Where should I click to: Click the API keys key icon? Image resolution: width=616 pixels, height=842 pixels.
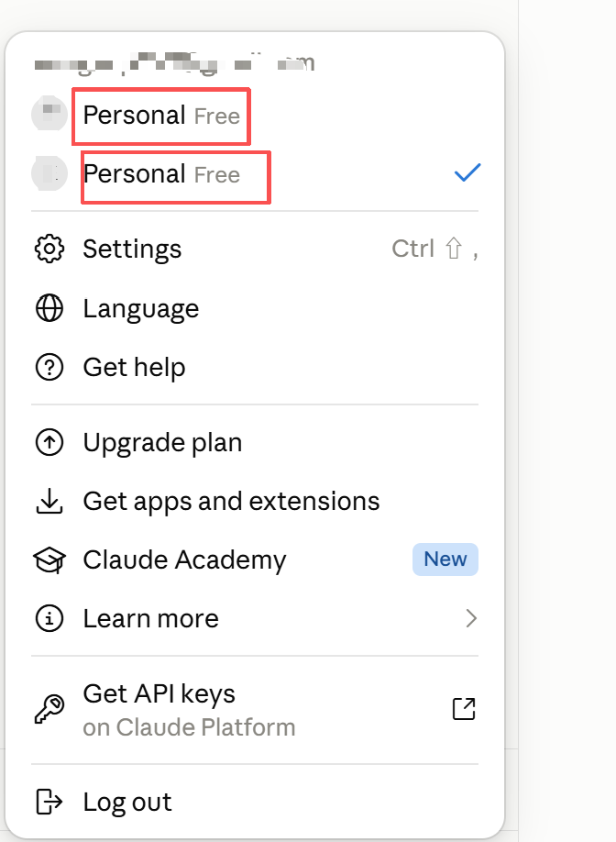(49, 709)
